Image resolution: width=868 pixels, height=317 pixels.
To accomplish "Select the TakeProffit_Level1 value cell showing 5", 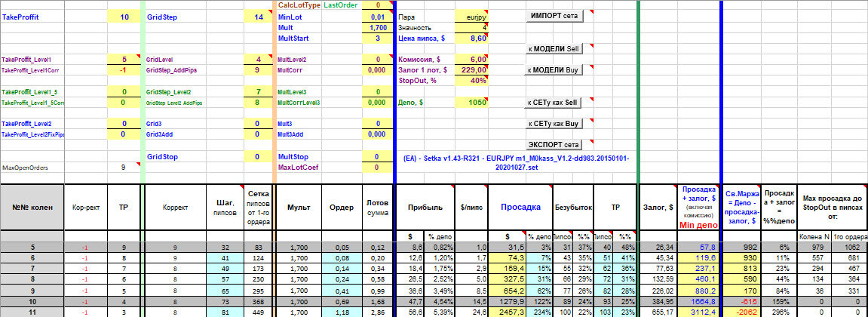I will coord(124,60).
